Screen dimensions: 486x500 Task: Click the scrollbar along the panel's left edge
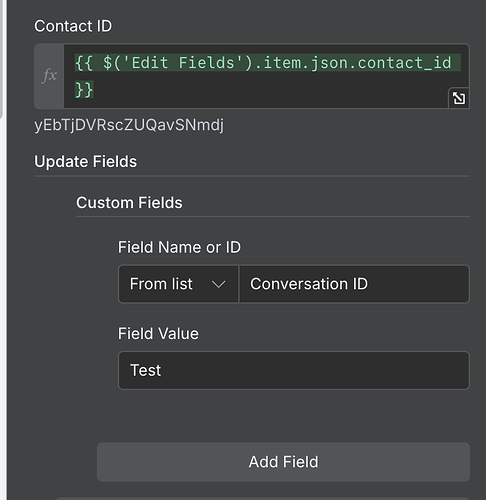pos(1,58)
